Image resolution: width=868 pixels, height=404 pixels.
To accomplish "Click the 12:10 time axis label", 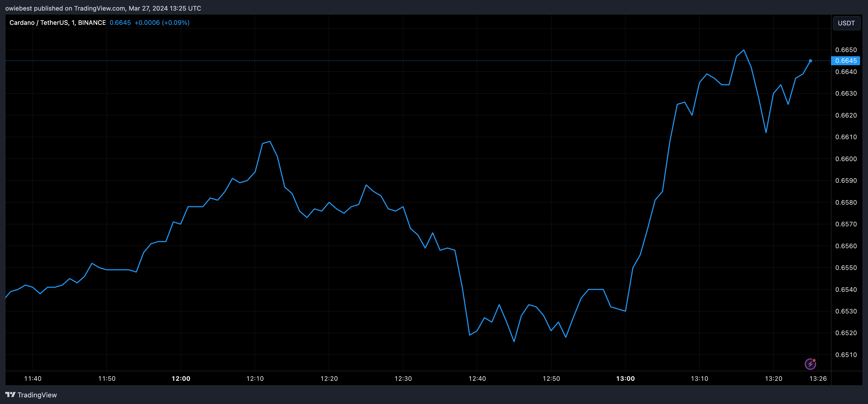I will (255, 378).
